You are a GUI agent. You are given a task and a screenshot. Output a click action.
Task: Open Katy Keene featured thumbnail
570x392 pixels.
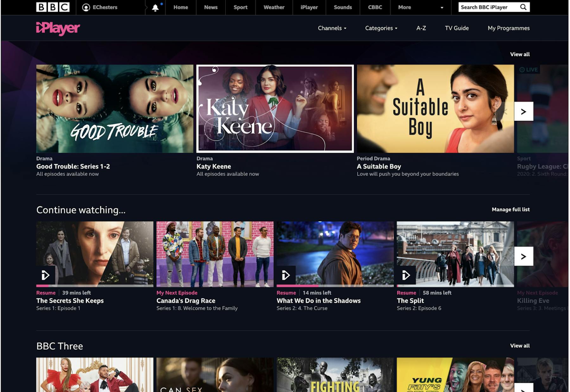pos(275,109)
